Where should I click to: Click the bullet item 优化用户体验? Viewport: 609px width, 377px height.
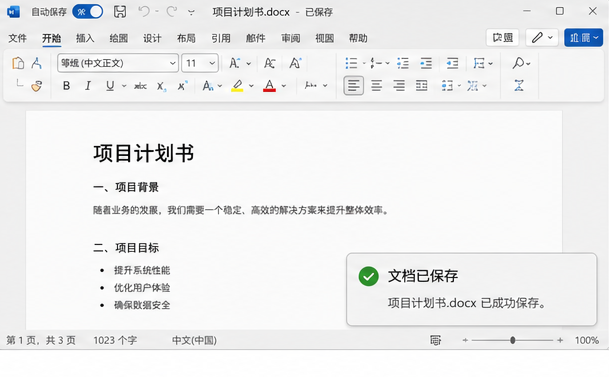click(142, 288)
